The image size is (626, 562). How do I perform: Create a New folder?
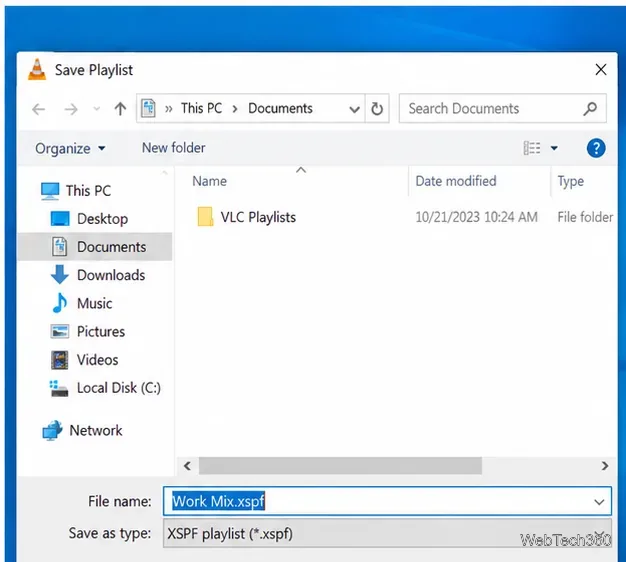point(174,148)
